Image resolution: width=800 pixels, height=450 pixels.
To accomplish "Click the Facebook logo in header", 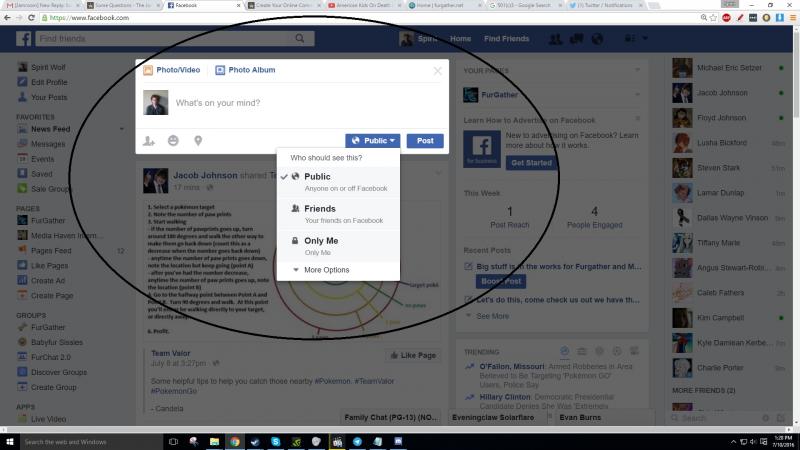I will point(23,39).
